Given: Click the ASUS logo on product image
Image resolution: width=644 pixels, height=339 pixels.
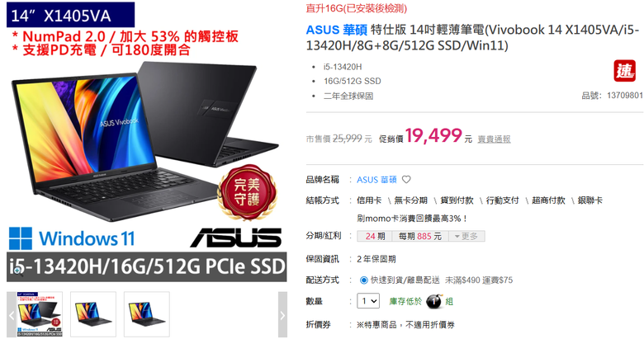Looking at the screenshot, I should [x=236, y=238].
